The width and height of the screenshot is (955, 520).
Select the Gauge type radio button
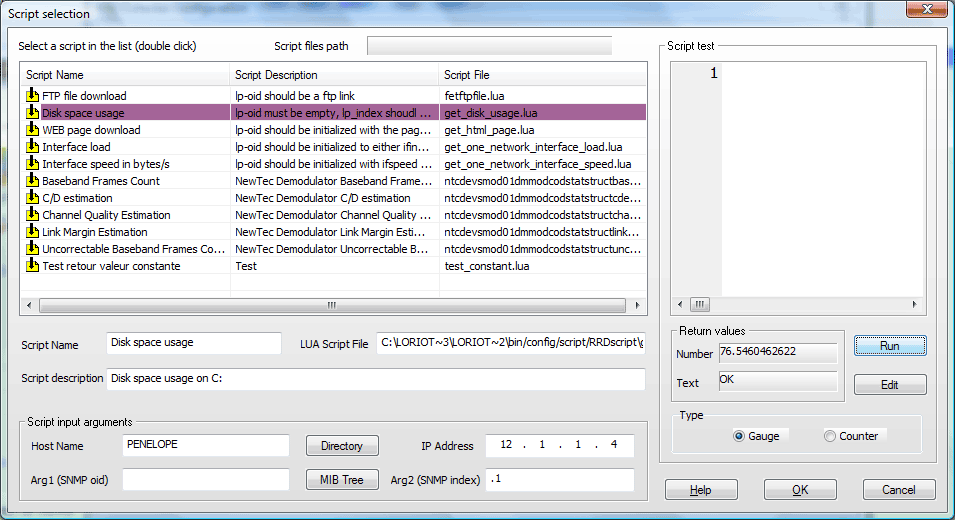tap(739, 436)
